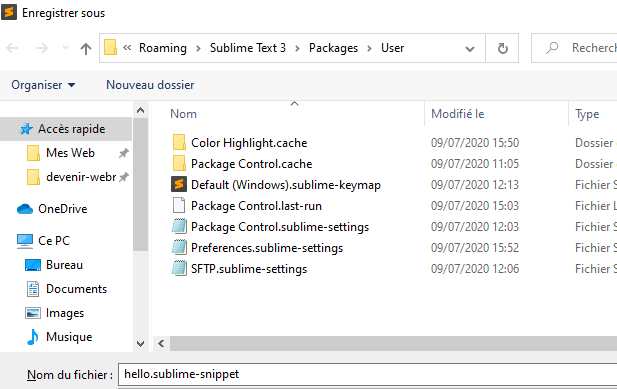Click date 09/07/2020 15:52 of Preferences
The image size is (617, 389).
tap(475, 248)
